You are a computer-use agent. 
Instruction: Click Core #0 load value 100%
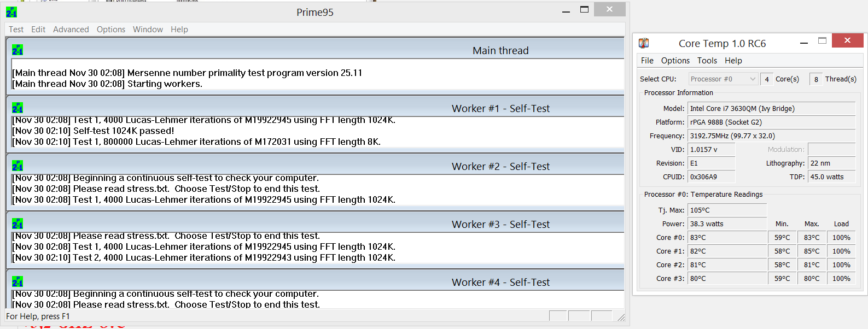[841, 238]
